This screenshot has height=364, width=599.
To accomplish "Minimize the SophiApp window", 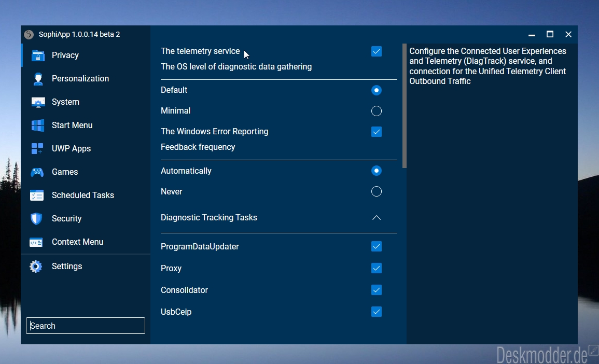I will pyautogui.click(x=532, y=35).
